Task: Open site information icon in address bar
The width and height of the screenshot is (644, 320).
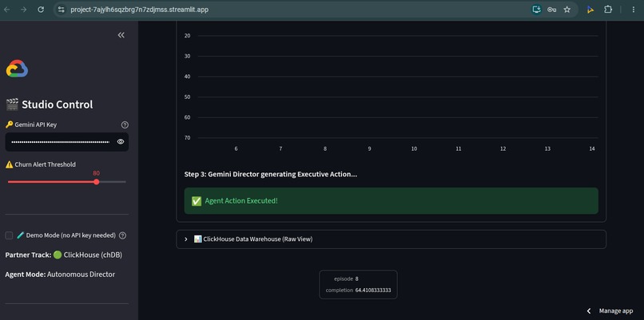Action: [x=62, y=10]
